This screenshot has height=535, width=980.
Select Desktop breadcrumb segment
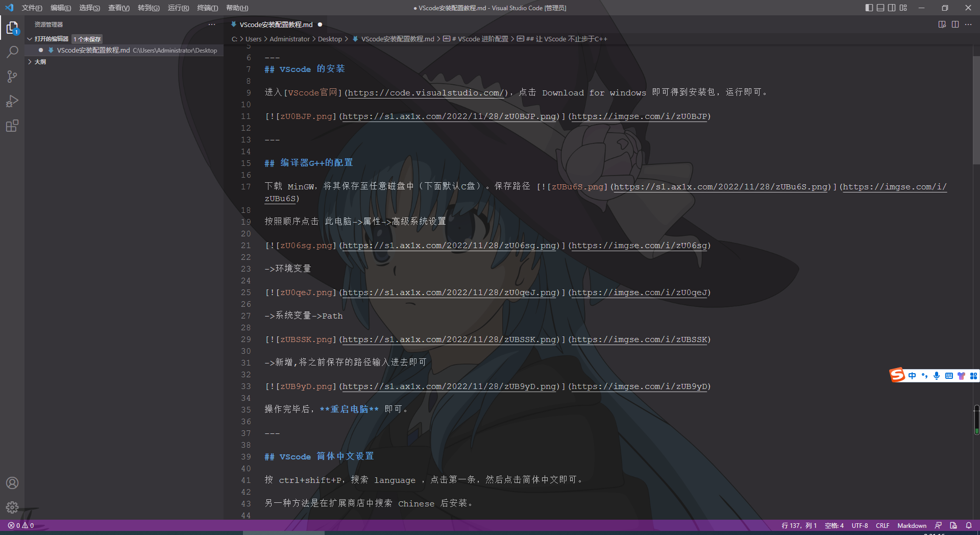(x=330, y=39)
